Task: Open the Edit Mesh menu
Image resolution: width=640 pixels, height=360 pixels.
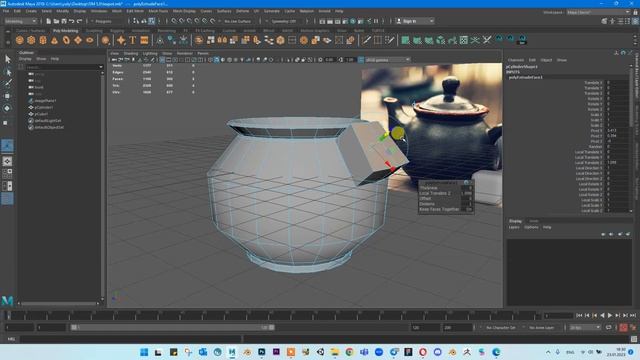Action: 135,11
